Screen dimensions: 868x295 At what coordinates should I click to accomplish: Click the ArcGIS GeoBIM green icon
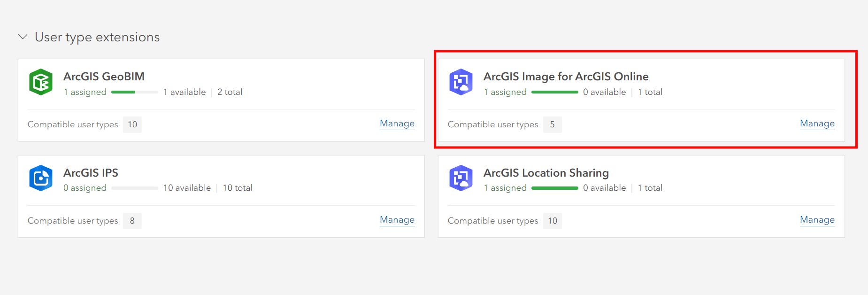(x=41, y=82)
